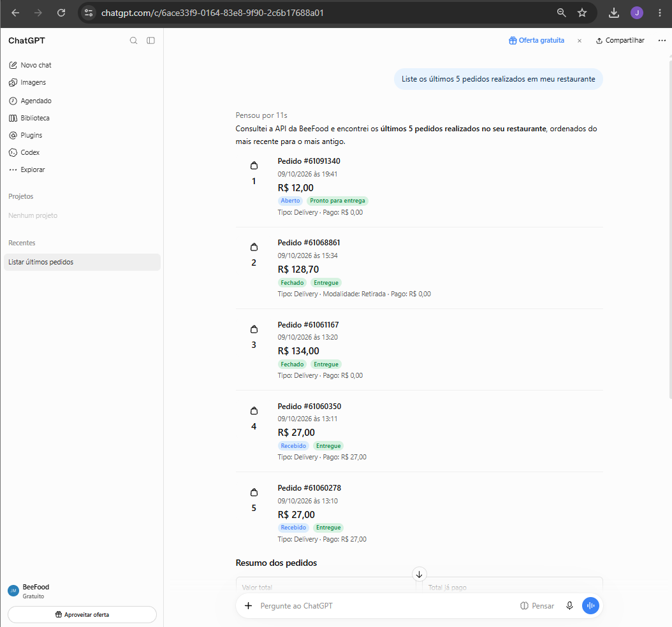Screen dimensions: 672x627
Task: Open the Listar últimos pedidos chat
Action: (82, 262)
